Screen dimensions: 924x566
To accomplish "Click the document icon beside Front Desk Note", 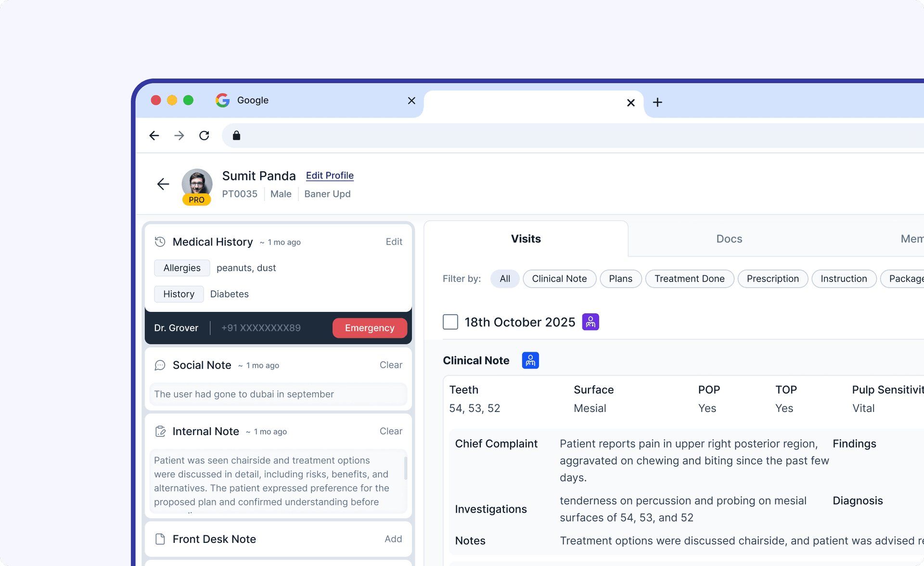I will [x=160, y=539].
